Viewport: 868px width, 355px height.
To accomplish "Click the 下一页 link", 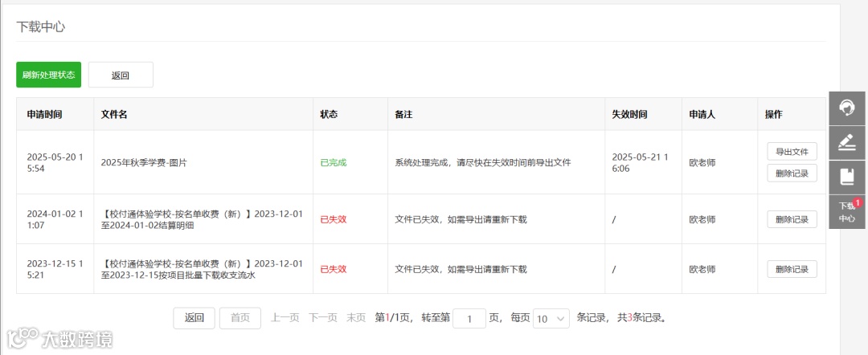I will click(323, 318).
